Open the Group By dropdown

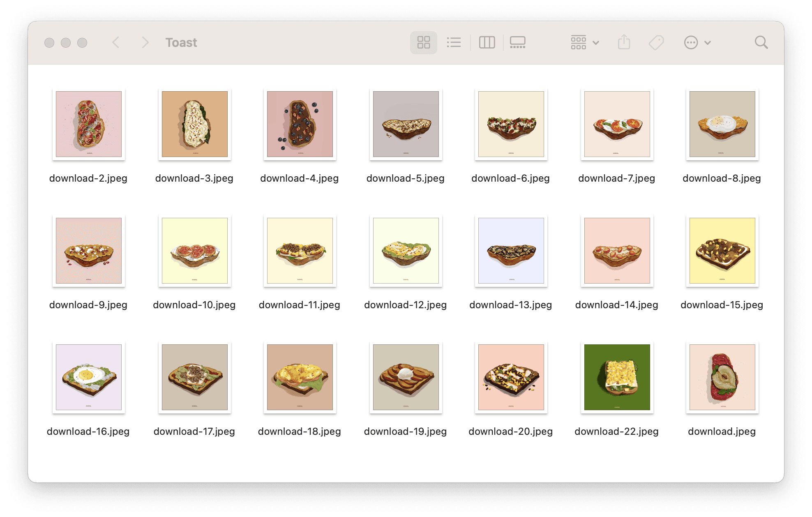click(584, 42)
